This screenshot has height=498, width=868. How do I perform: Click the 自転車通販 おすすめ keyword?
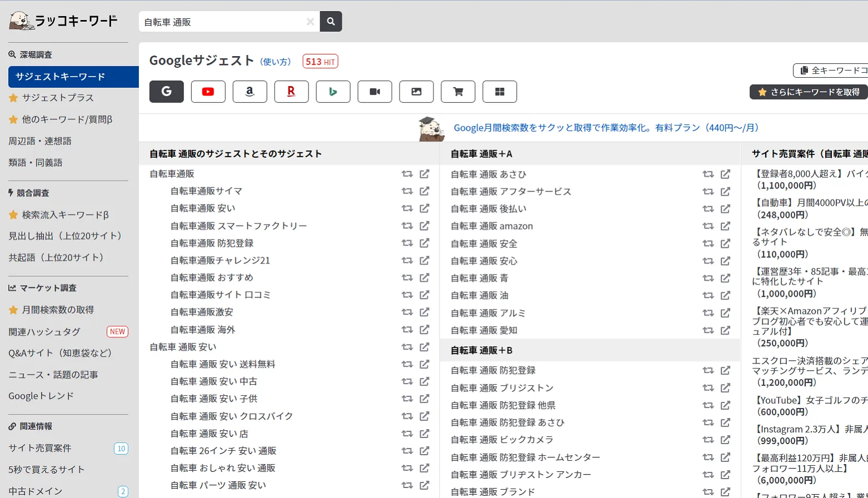(x=212, y=277)
